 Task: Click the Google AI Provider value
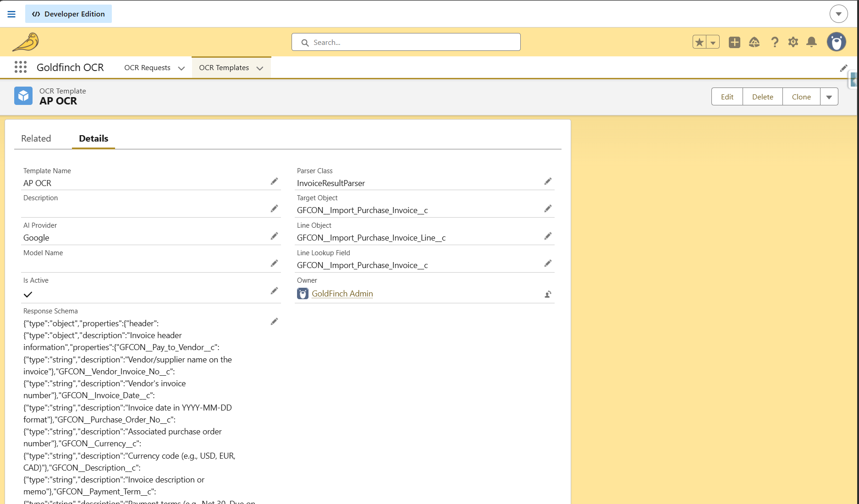[x=36, y=238]
